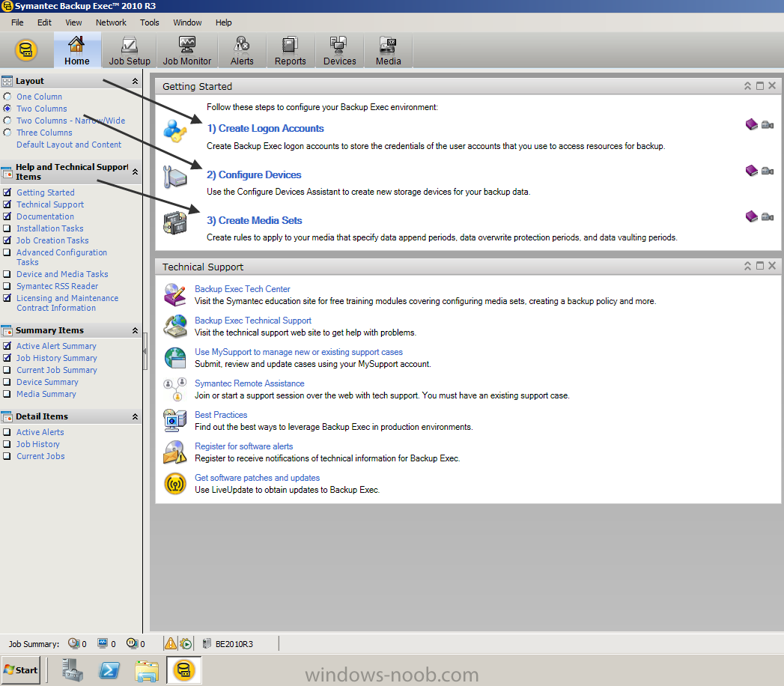Click the Configure Devices wrench icon
784x686 pixels.
(x=175, y=177)
